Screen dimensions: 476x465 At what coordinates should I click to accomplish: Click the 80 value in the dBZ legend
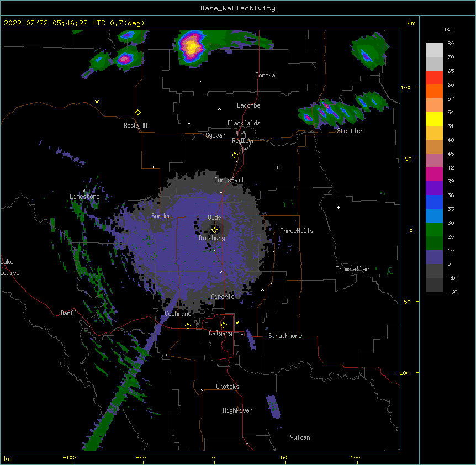tap(451, 44)
